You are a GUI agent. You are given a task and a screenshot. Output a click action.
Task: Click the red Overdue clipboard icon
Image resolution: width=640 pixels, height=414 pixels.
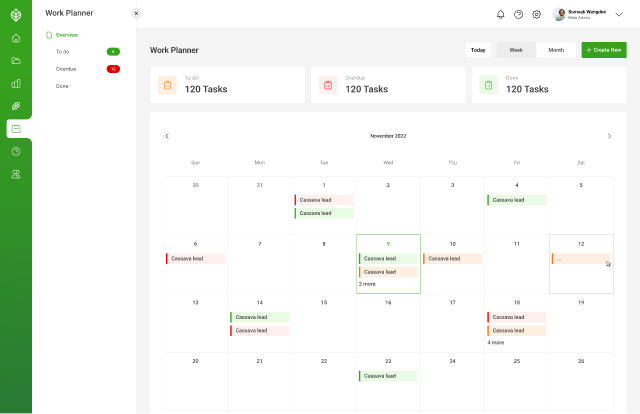click(328, 85)
